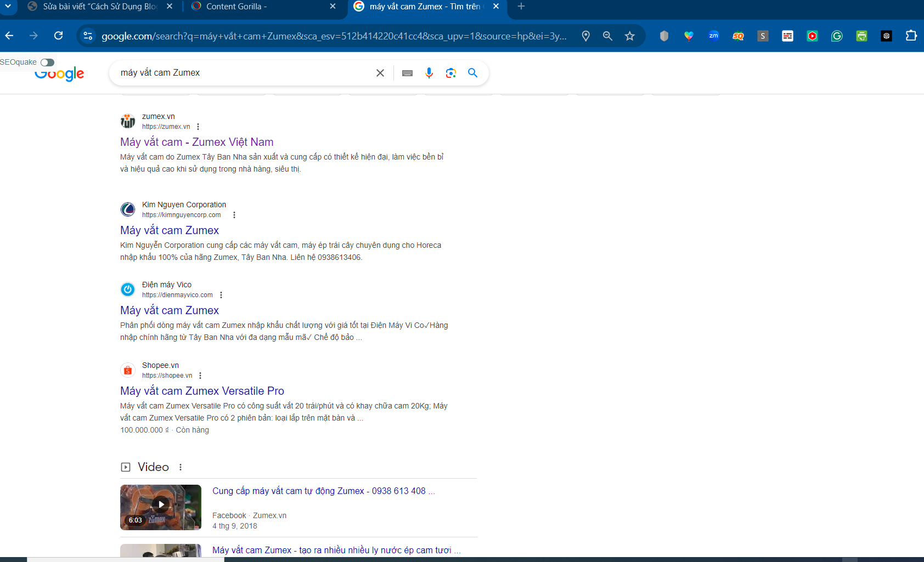The width and height of the screenshot is (924, 562).
Task: Click the https://kimnguyencorp.com URL text
Action: 181,215
